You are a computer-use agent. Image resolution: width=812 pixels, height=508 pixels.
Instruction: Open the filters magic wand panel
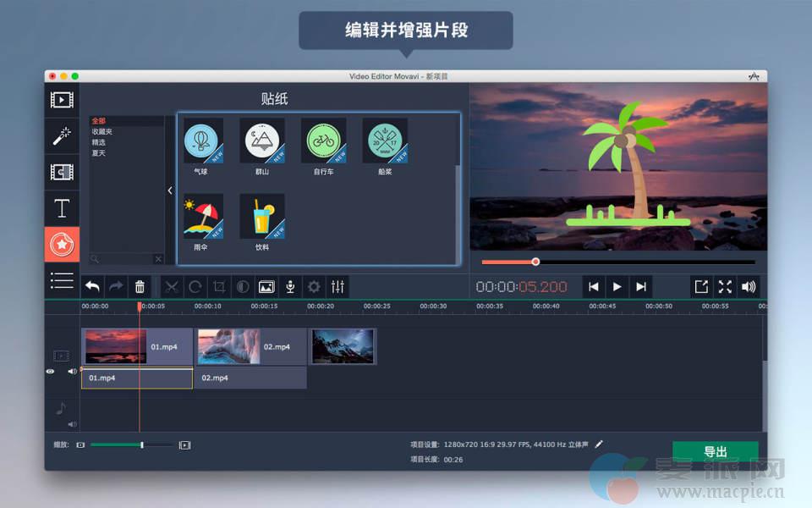pos(62,136)
